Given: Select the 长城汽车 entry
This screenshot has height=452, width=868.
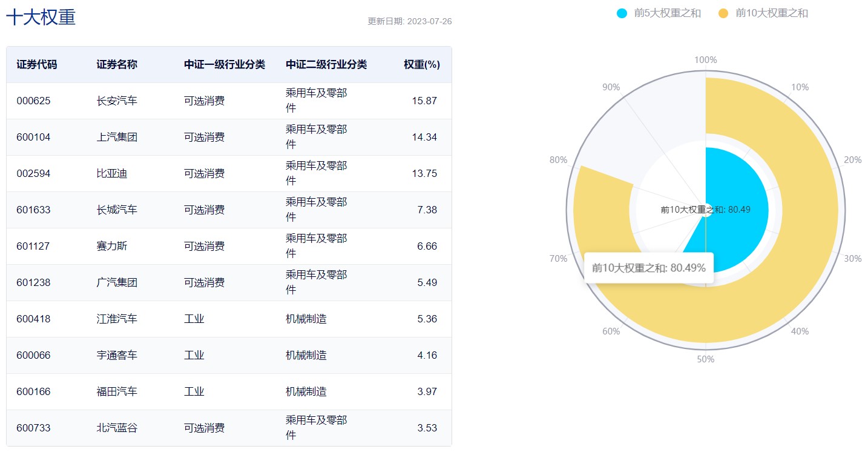Looking at the screenshot, I should [x=117, y=210].
